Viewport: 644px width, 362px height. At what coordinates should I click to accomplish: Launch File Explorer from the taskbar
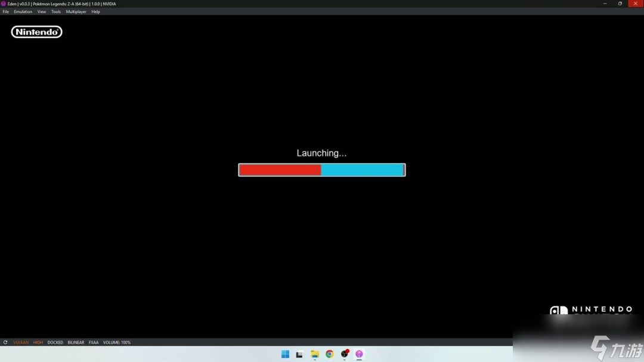pos(315,354)
